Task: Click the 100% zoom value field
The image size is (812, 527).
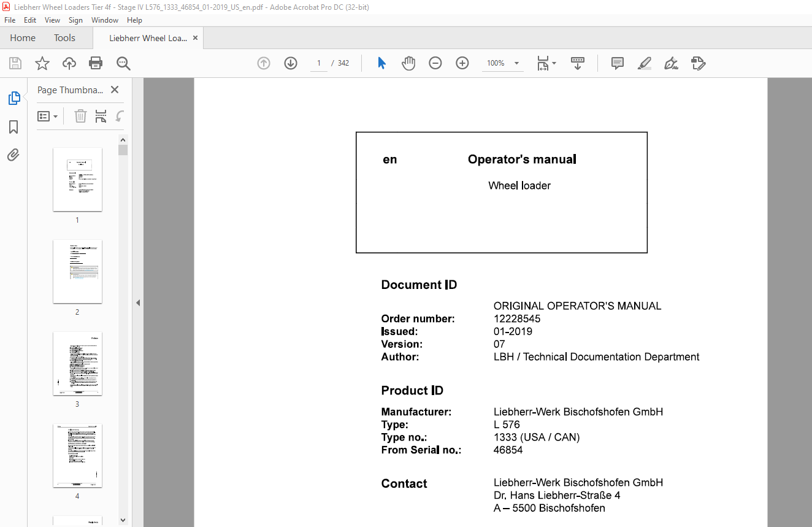Action: 496,63
